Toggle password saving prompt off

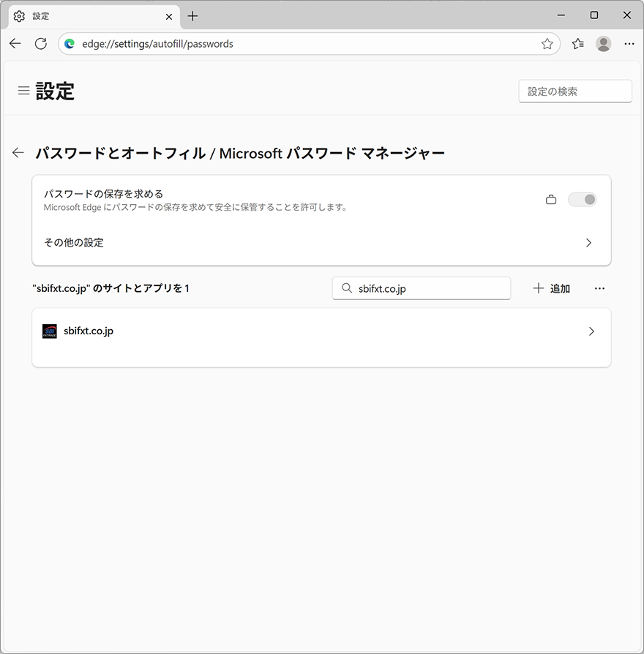[582, 199]
